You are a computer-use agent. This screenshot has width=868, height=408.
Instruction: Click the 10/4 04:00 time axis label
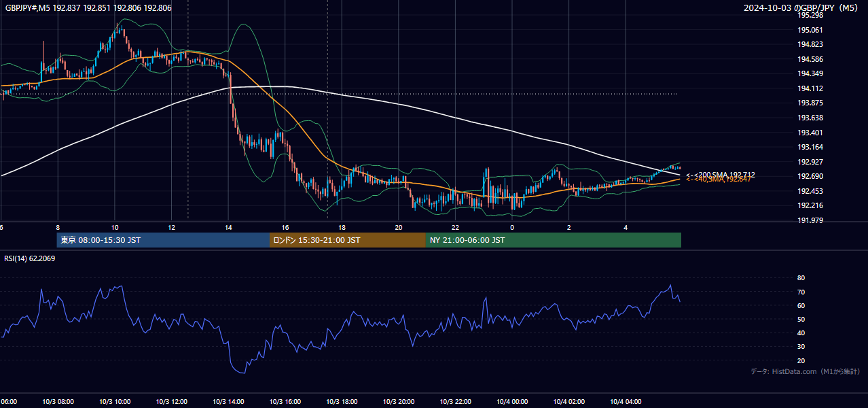(626, 402)
